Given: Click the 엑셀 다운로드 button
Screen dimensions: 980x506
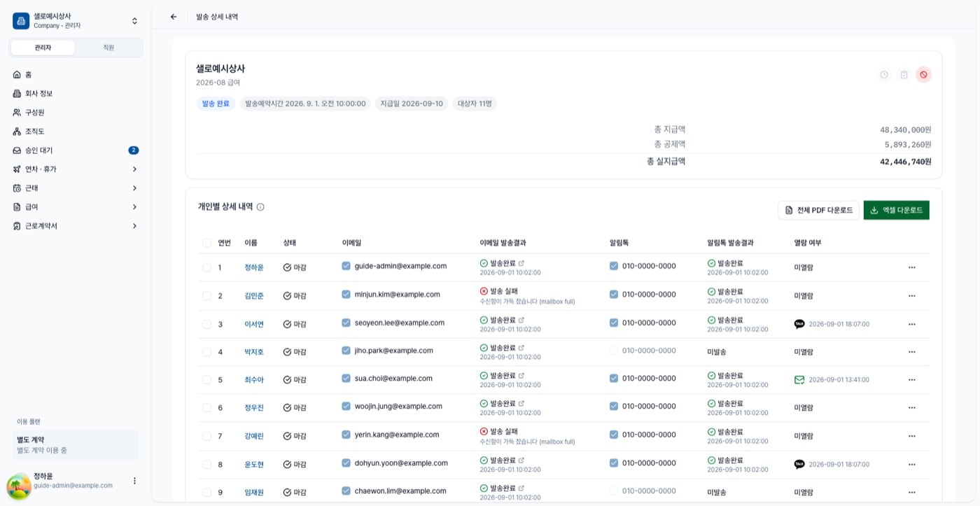Looking at the screenshot, I should coord(896,210).
